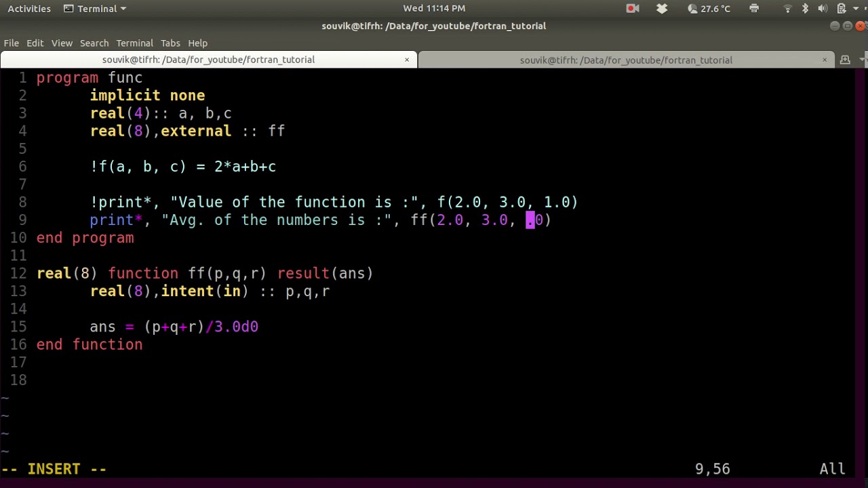Click 'program func' on line 1
The width and height of the screenshot is (868, 488).
[x=90, y=78]
